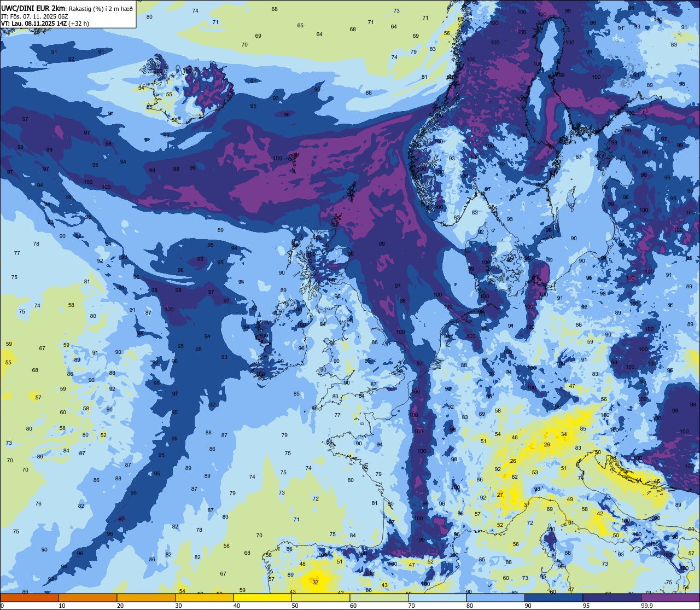Screen dimensions: 700x610
Task: Click the humidity value "49" on the map
Action: [570, 499]
